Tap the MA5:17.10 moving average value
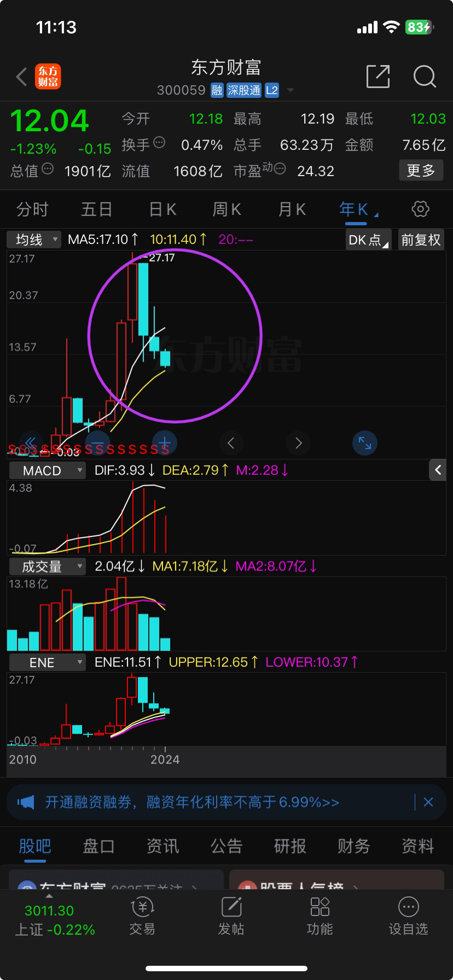This screenshot has width=453, height=980. (x=103, y=240)
